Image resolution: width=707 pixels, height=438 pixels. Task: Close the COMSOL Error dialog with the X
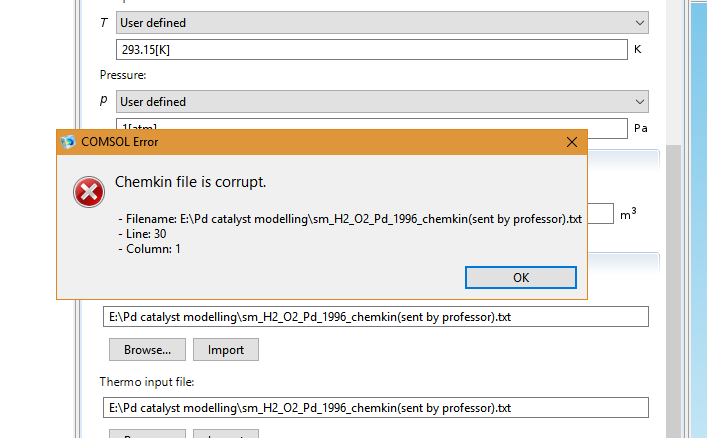(572, 142)
